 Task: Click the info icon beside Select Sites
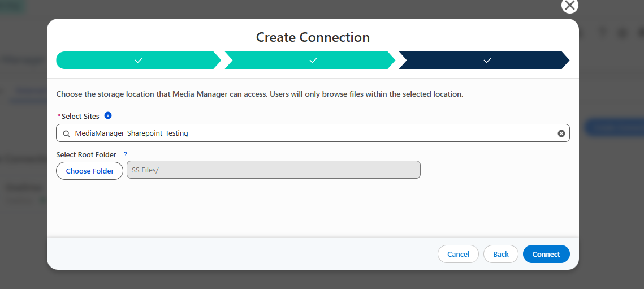(108, 115)
